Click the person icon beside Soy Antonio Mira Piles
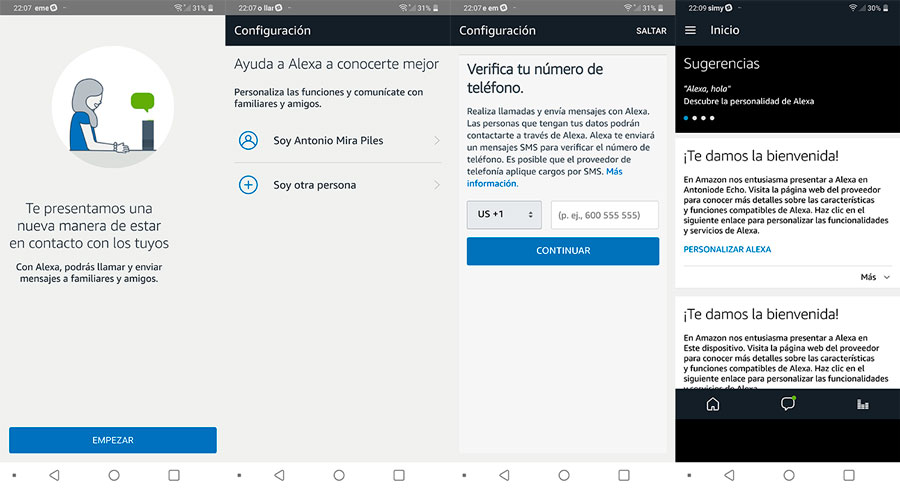Viewport: 900px width, 488px height. tap(248, 141)
